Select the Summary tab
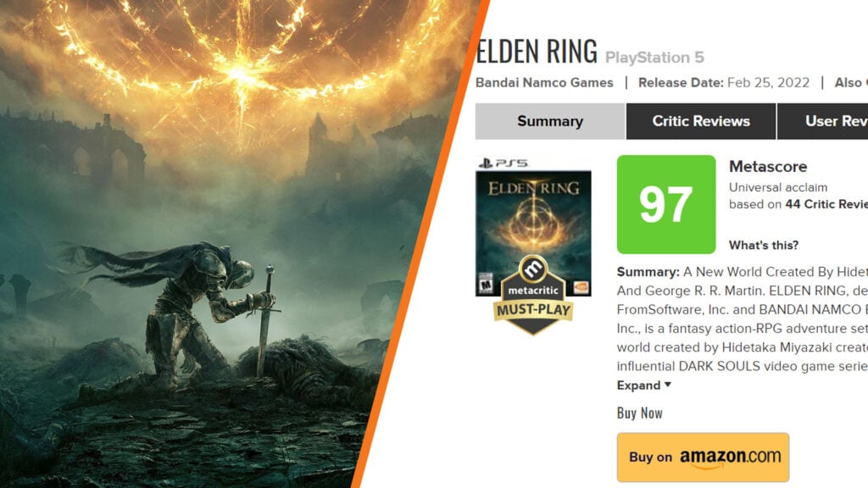This screenshot has height=488, width=868. click(x=549, y=121)
